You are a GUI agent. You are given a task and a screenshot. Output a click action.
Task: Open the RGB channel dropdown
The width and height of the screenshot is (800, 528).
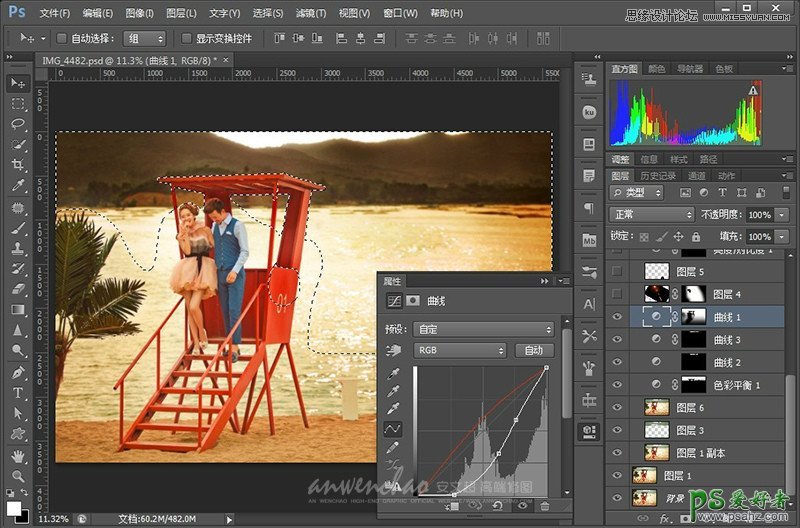pos(460,351)
